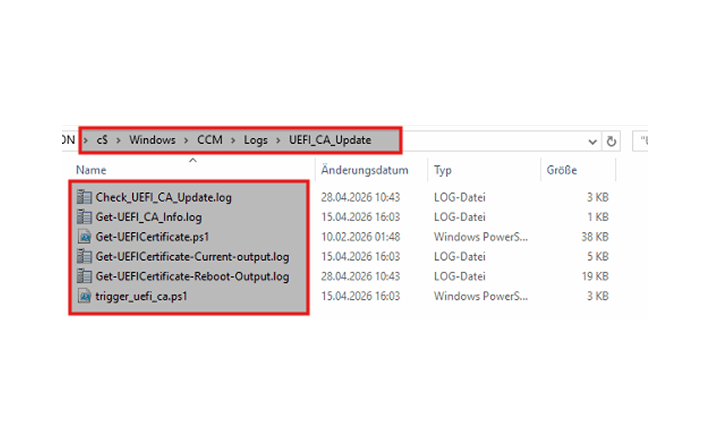Image resolution: width=710 pixels, height=444 pixels.
Task: Refresh the folder with the reload icon
Action: pyautogui.click(x=611, y=141)
